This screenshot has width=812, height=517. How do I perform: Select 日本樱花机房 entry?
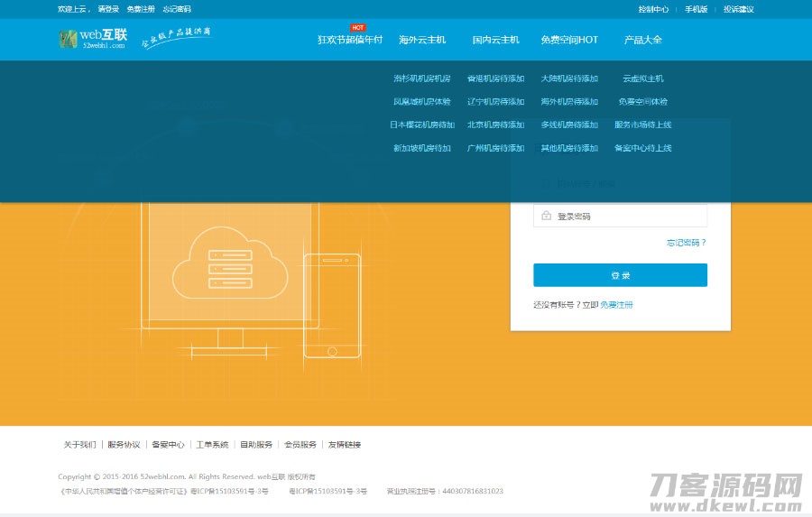421,125
